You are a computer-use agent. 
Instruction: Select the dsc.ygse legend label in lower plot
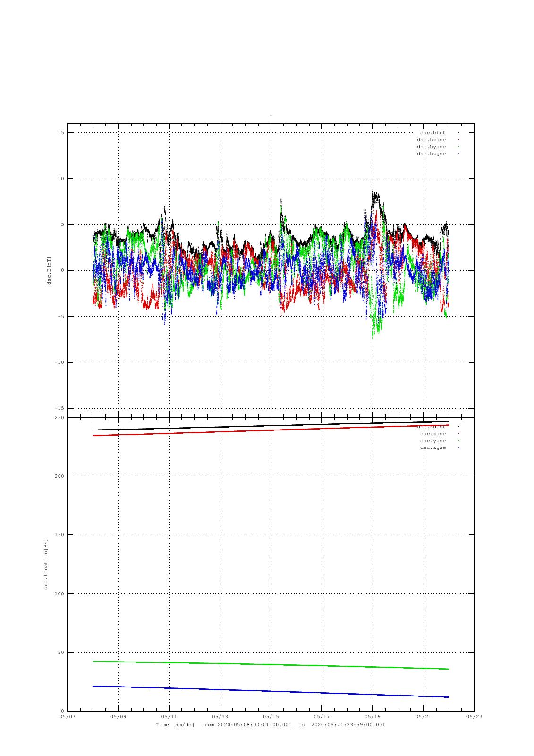(432, 440)
